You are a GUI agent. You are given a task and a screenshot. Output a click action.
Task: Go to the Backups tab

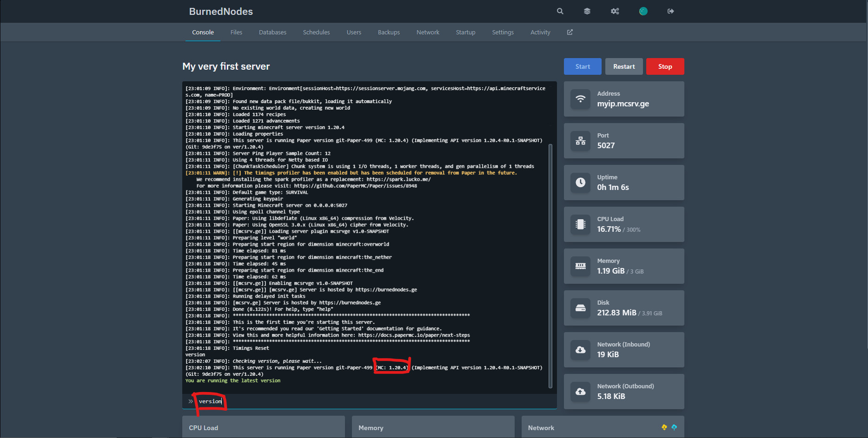point(389,32)
